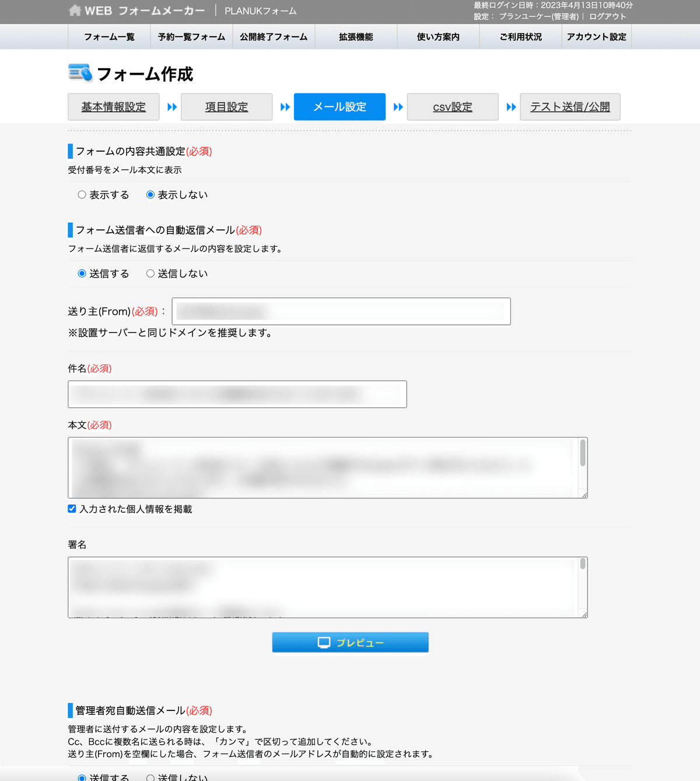Go to the csv設定 step
Image resolution: width=700 pixels, height=781 pixels.
click(x=453, y=107)
